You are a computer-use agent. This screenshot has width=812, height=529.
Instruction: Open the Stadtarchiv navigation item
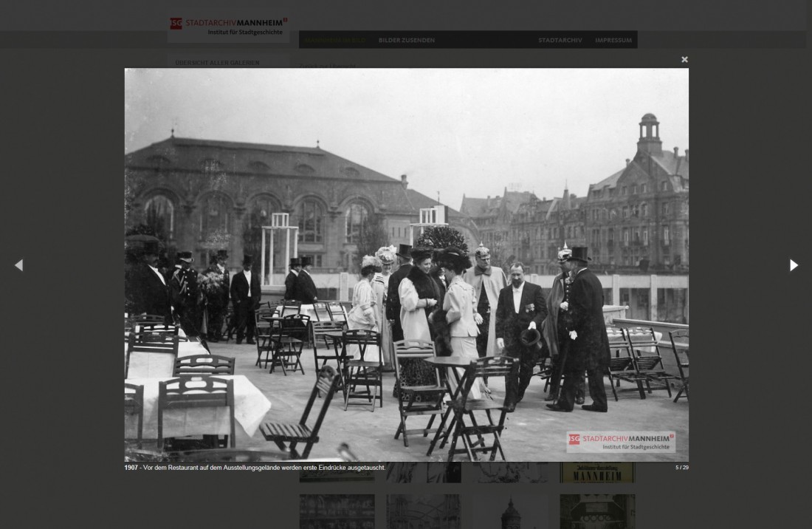560,40
